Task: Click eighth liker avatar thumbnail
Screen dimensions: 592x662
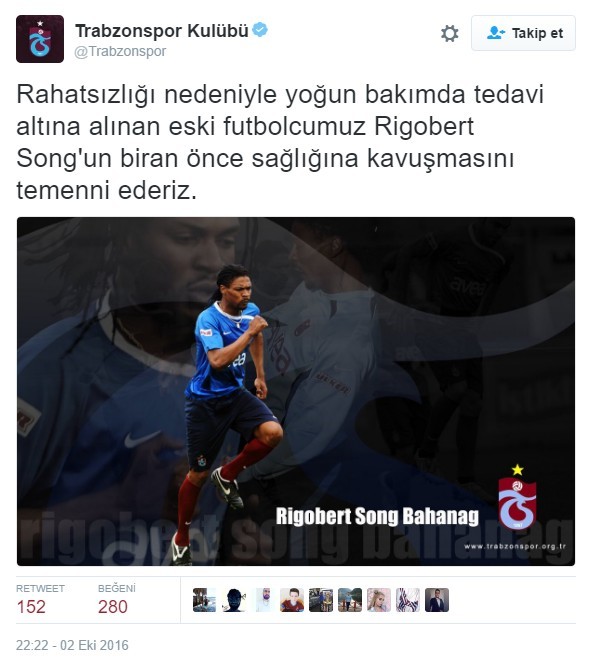Action: coord(408,600)
